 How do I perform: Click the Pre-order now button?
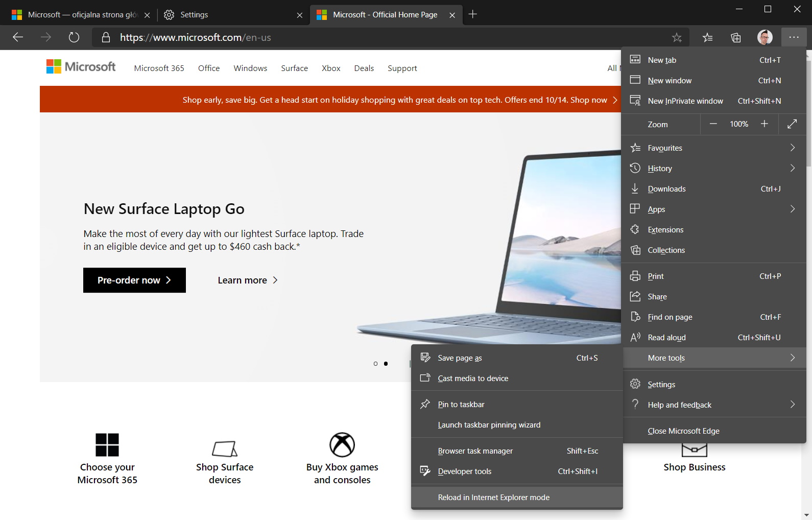pyautogui.click(x=134, y=280)
